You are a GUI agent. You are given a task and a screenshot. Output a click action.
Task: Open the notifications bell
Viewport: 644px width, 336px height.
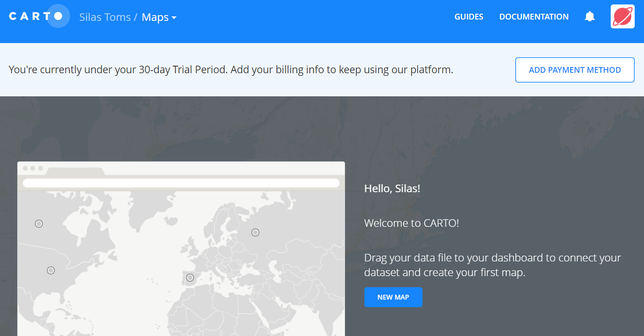tap(589, 17)
